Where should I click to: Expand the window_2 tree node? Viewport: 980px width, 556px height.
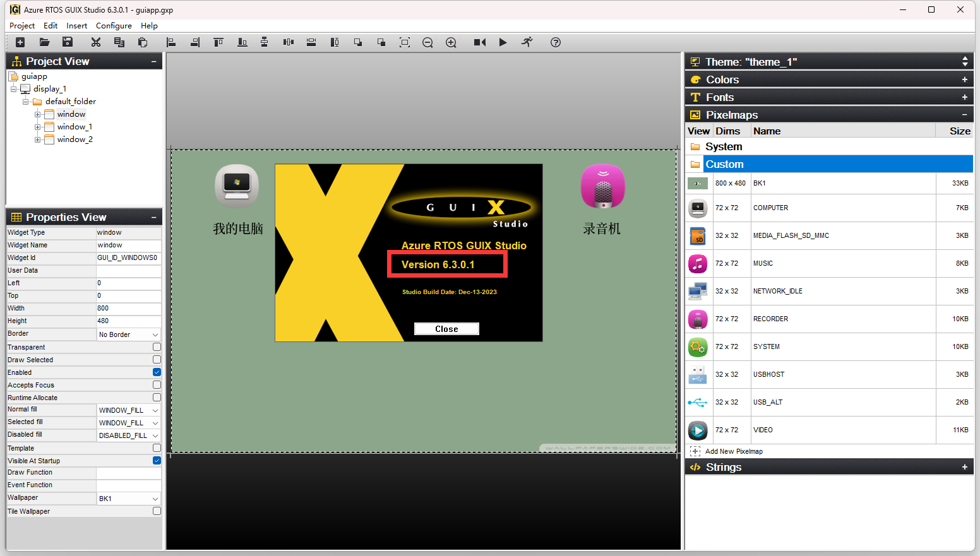coord(38,139)
